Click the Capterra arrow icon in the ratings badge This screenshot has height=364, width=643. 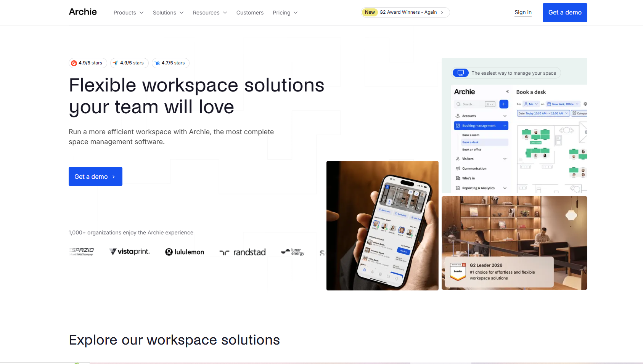point(115,63)
